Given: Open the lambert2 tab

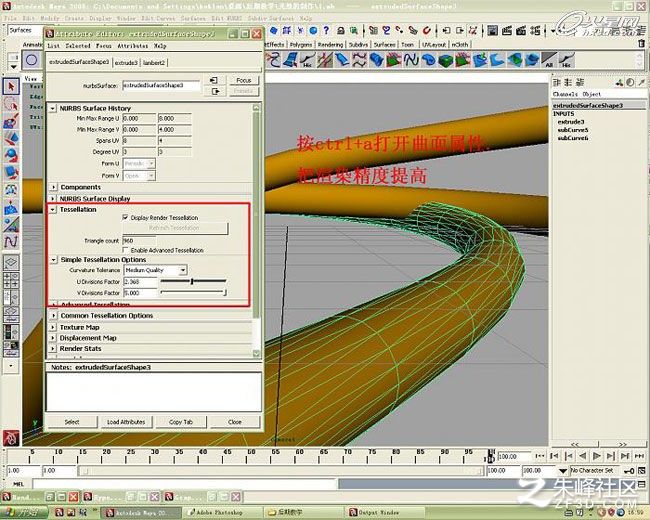Looking at the screenshot, I should tap(154, 63).
